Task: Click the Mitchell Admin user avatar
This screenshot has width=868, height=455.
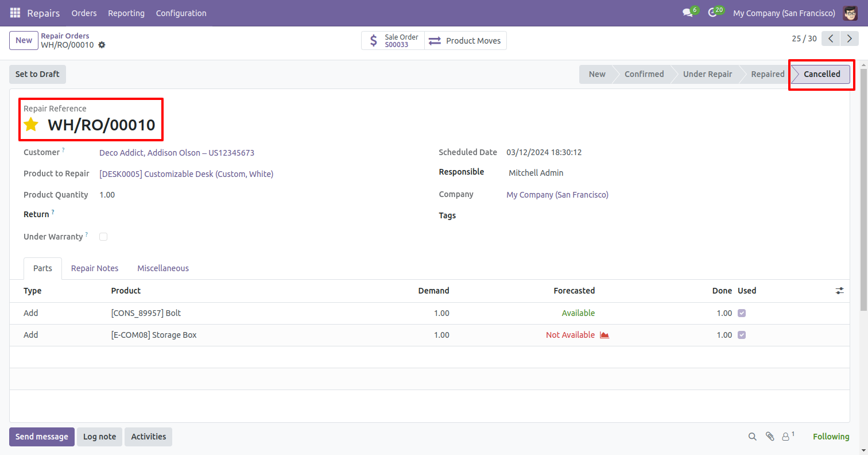Action: click(850, 13)
